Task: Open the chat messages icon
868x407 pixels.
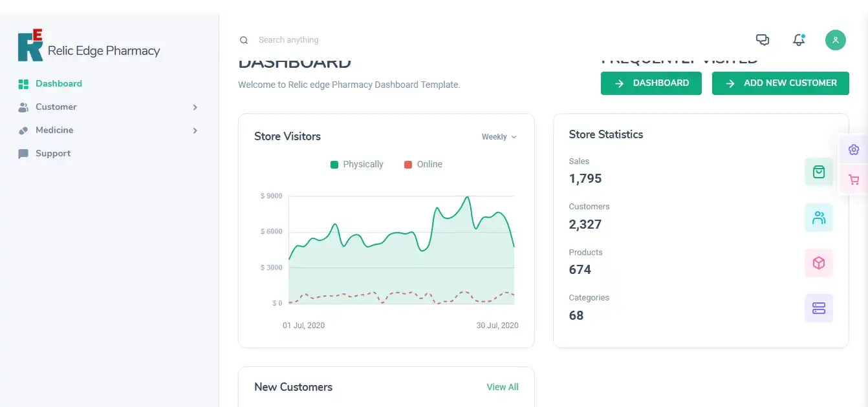Action: (x=763, y=40)
